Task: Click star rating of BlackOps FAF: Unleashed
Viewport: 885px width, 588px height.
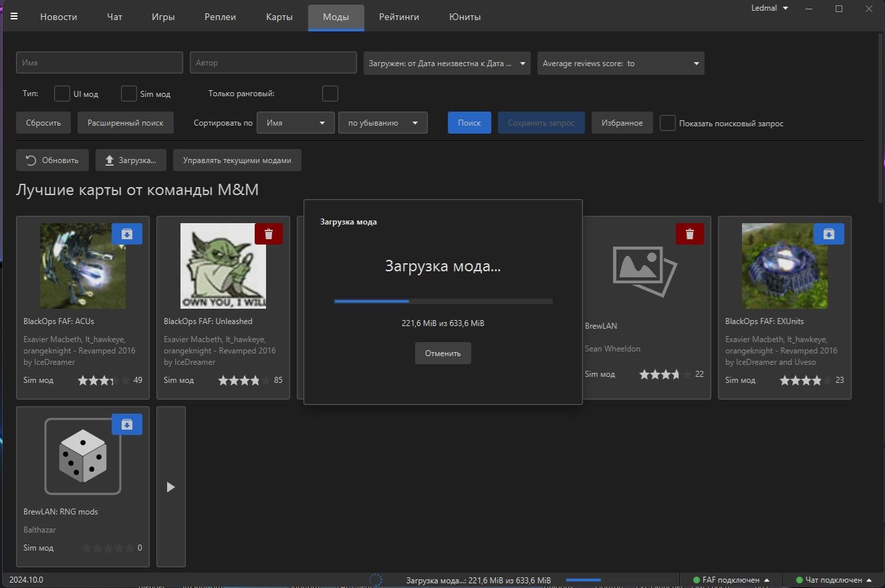Action: pyautogui.click(x=245, y=380)
